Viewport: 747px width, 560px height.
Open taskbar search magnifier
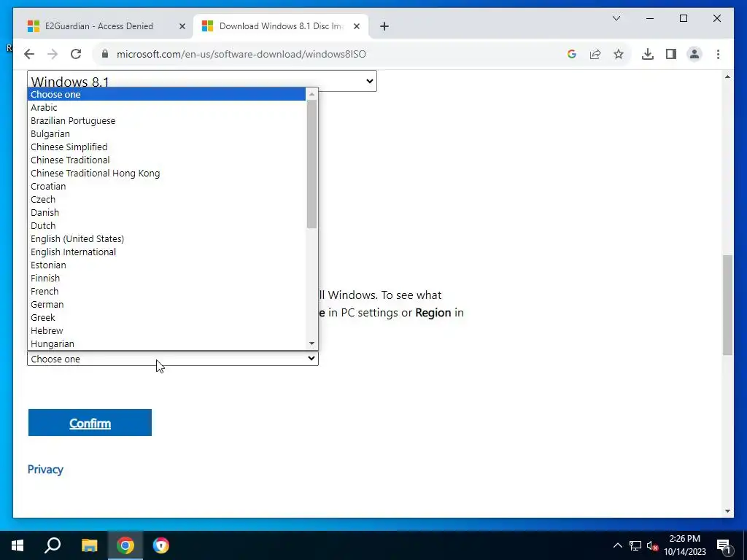click(53, 545)
